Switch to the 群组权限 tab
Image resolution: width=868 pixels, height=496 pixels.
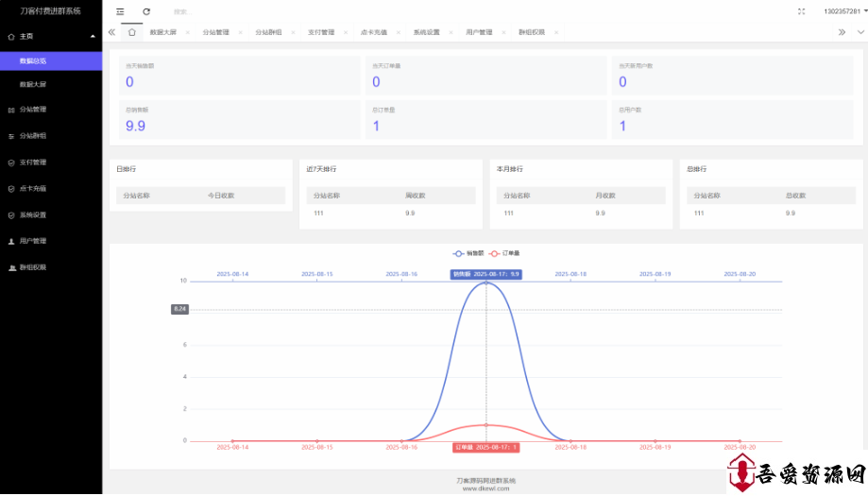click(532, 33)
